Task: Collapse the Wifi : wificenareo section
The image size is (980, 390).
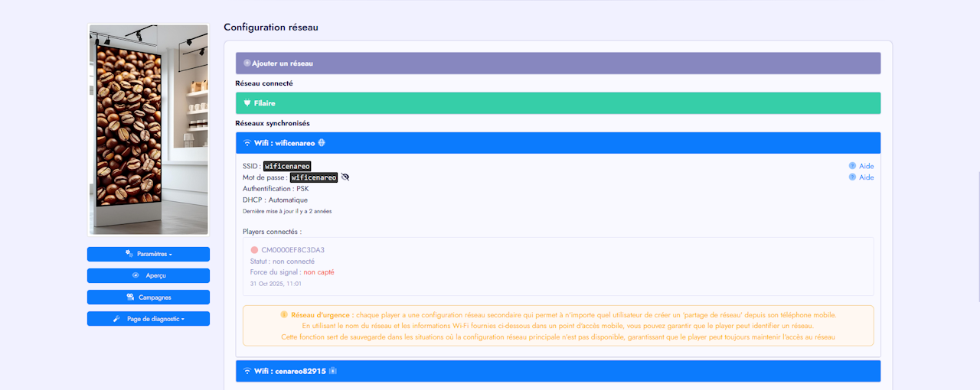Action: pos(558,143)
